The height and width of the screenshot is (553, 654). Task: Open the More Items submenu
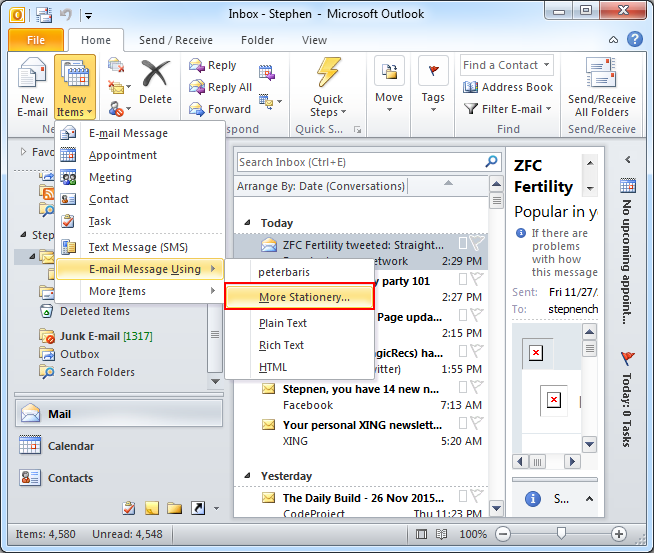point(140,291)
